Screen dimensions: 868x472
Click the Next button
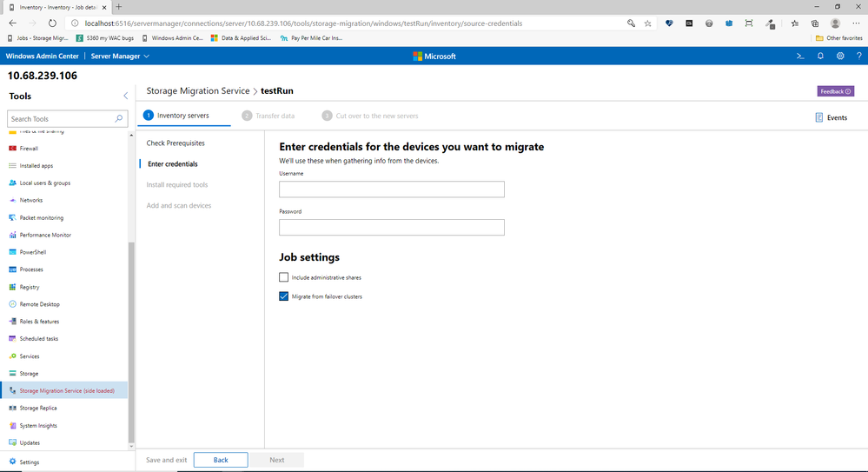coord(277,460)
